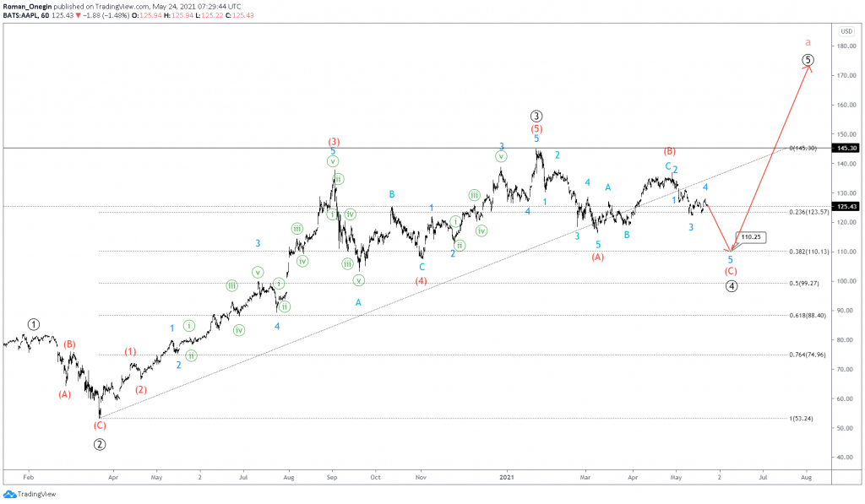
Task: Open Roman_Onegin's profile link
Action: tap(27, 6)
